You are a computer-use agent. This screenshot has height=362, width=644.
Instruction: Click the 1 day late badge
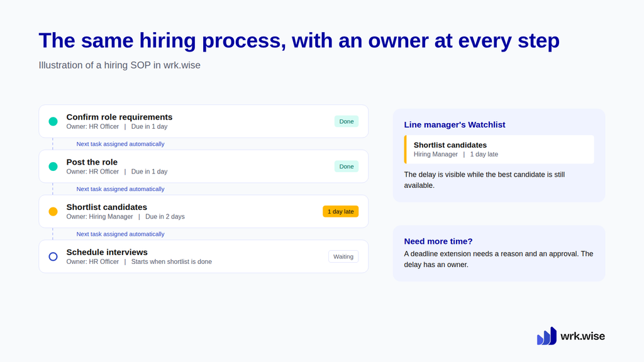pyautogui.click(x=340, y=212)
